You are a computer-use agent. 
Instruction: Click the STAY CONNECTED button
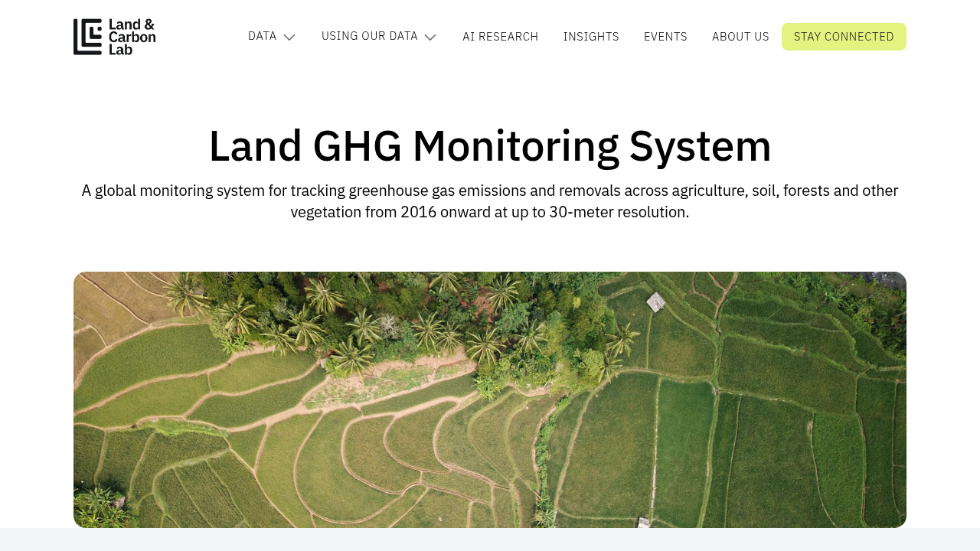[844, 37]
